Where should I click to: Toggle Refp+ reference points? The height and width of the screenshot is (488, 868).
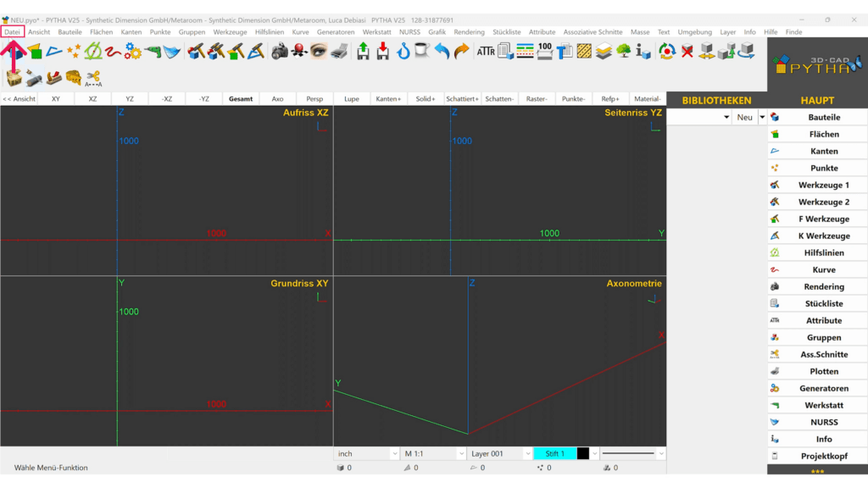click(610, 99)
